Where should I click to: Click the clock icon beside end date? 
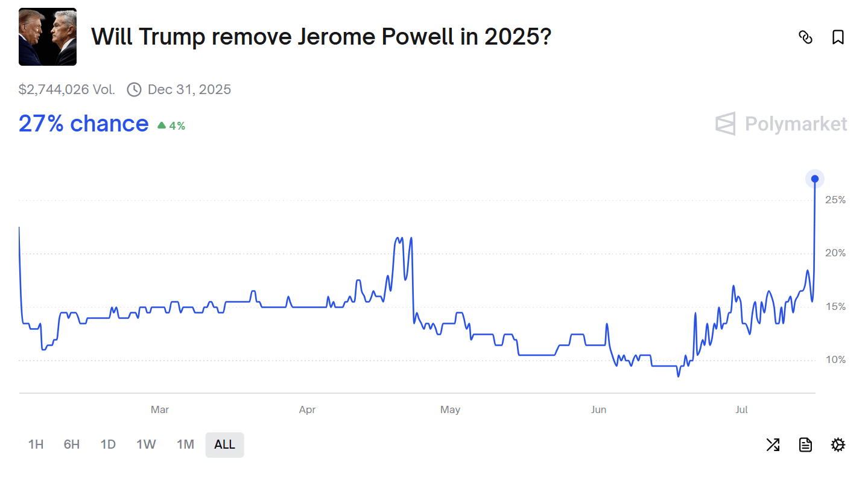pos(134,90)
